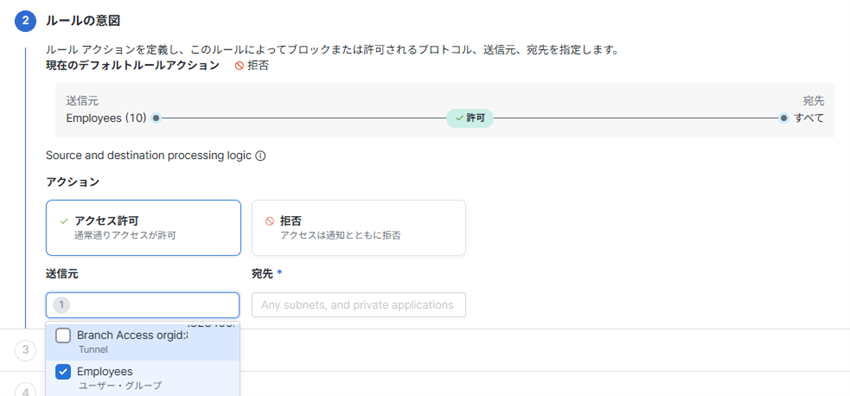Uncheck the Employees user group checkbox
This screenshot has height=396, width=850.
[63, 372]
